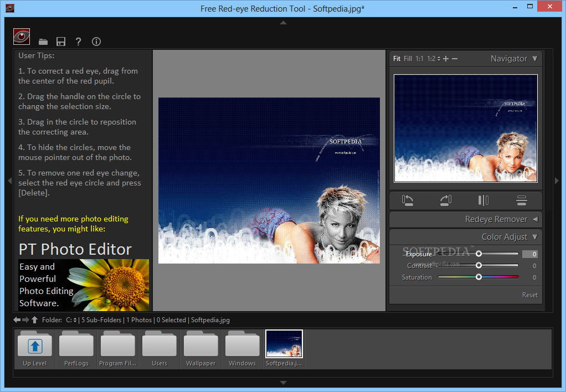Screen dimensions: 566x392
Task: Rotate the photo clockwise
Action: point(446,200)
